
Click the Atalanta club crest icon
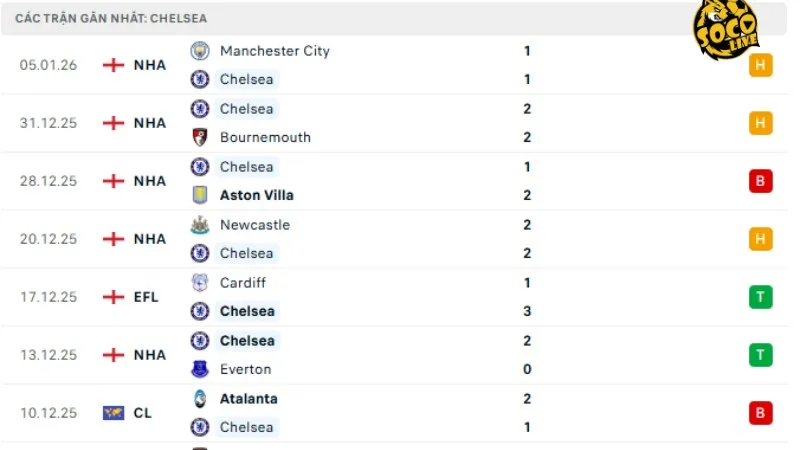pyautogui.click(x=200, y=399)
